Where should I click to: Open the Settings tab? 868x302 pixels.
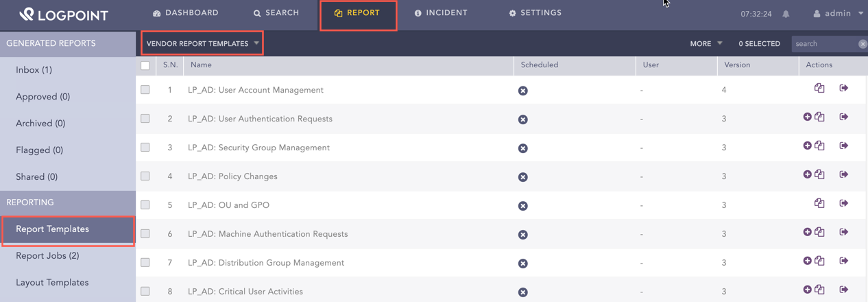tap(535, 13)
